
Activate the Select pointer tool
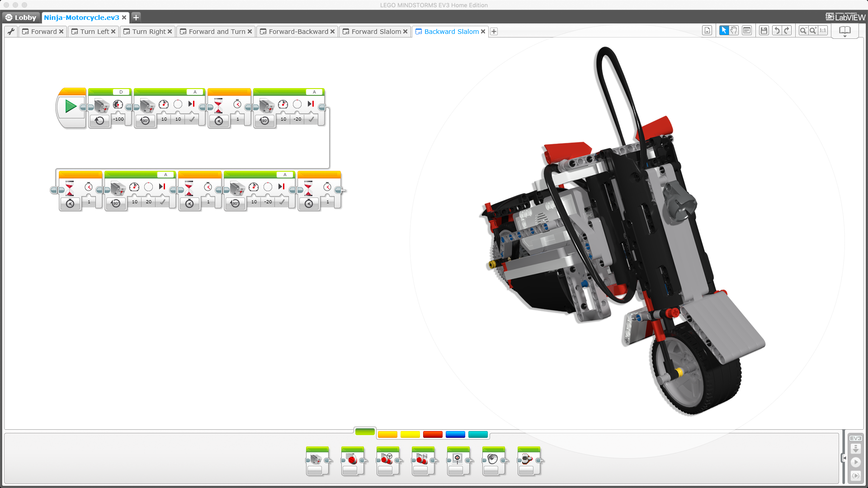pos(724,31)
